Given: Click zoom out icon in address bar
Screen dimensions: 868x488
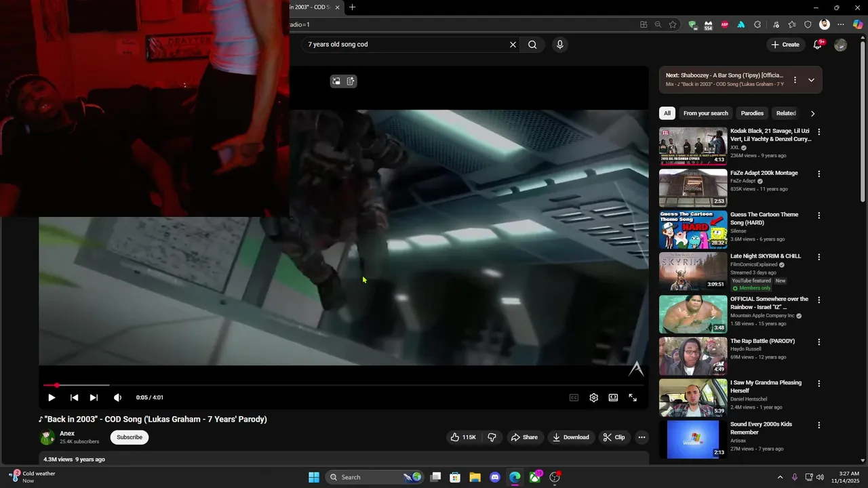Looking at the screenshot, I should click(x=658, y=24).
